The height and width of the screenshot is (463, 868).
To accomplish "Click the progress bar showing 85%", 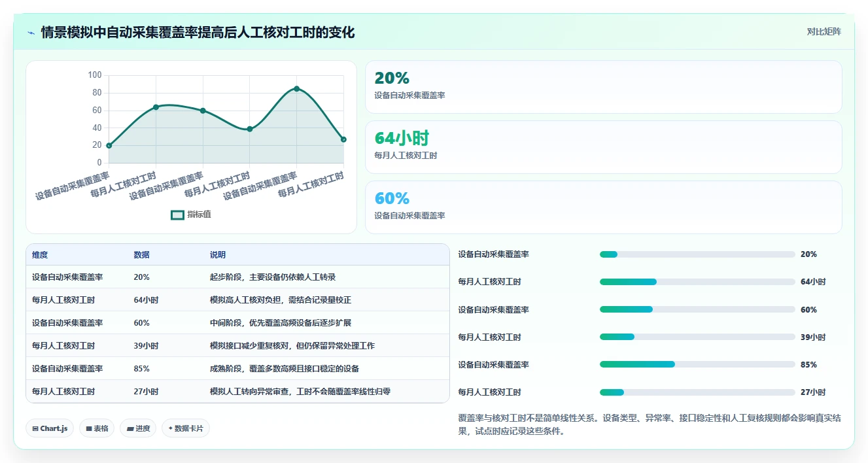I will pyautogui.click(x=697, y=365).
